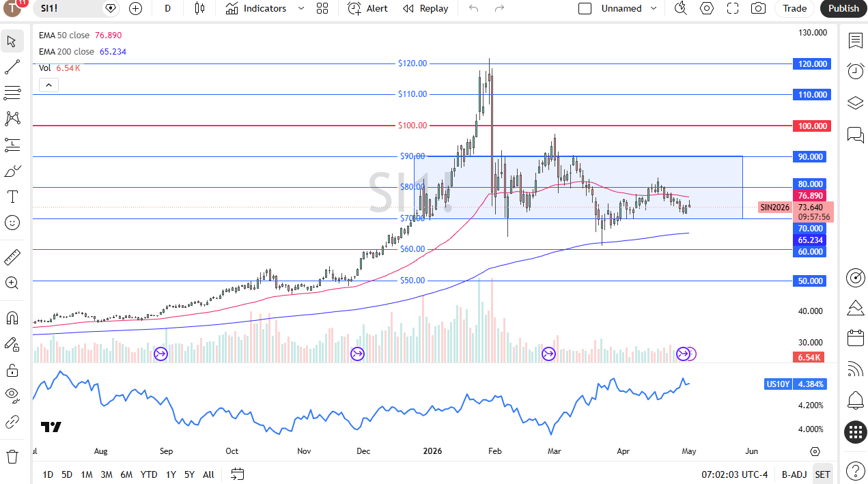Select the ruler measure tool
Screen dimensions: 868x484
(x=12, y=257)
